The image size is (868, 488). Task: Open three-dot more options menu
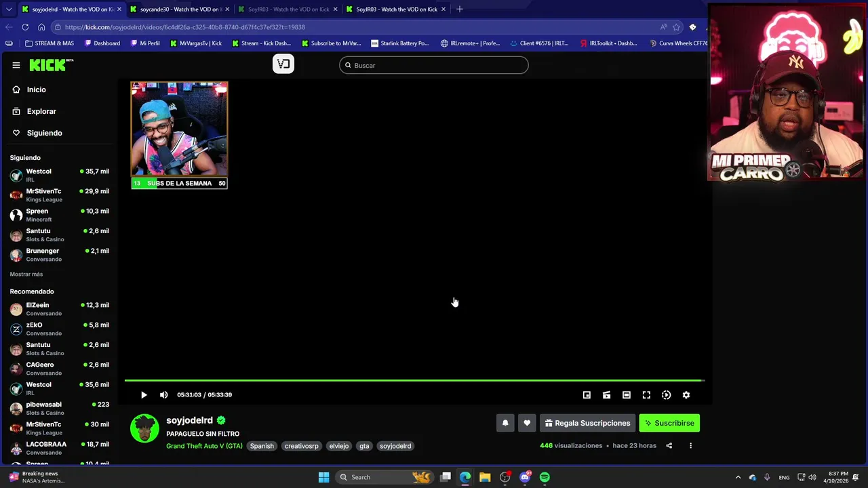tap(690, 445)
